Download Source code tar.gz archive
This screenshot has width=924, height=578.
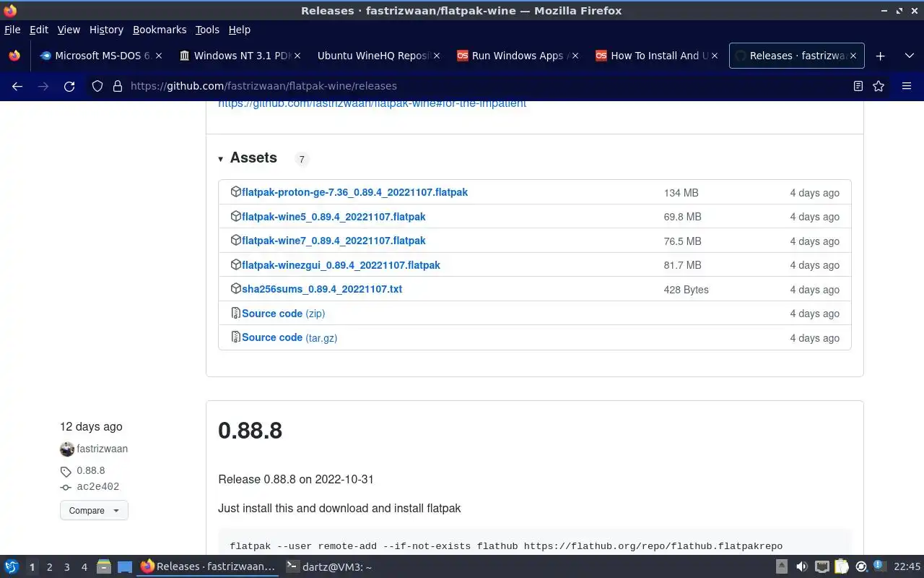click(x=289, y=337)
